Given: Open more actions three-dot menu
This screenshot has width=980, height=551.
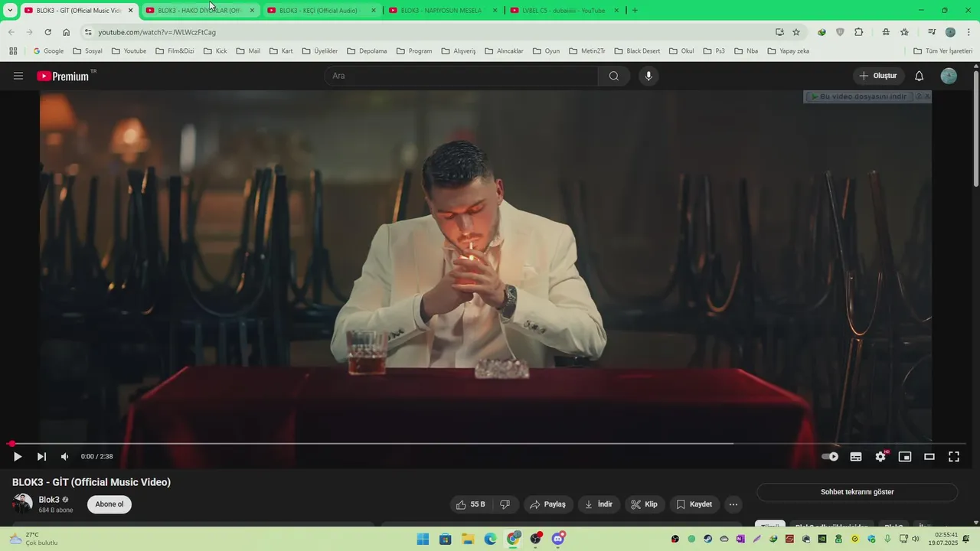Looking at the screenshot, I should click(733, 504).
